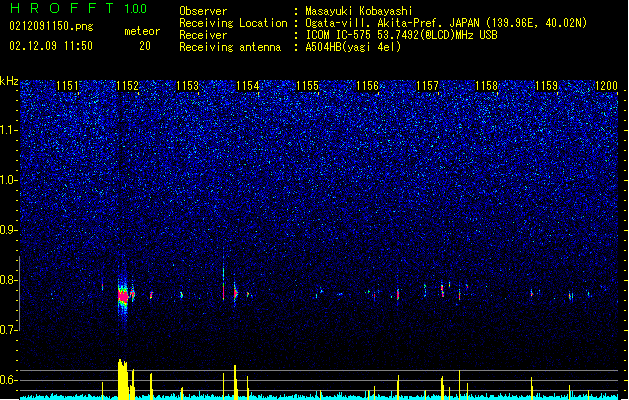This screenshot has width=629, height=400.
Task: Click the 1158 time marker
Action: [487, 85]
